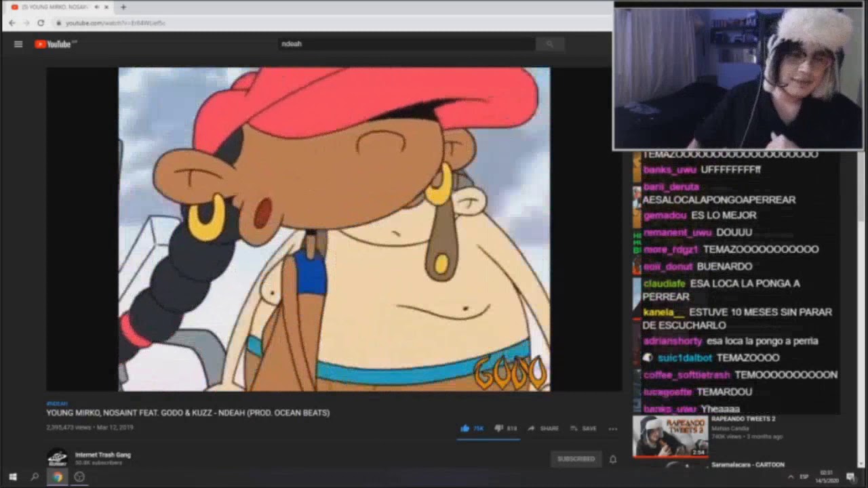Viewport: 868px width, 488px height.
Task: Click the search box containing 'ndeah'
Action: 407,44
